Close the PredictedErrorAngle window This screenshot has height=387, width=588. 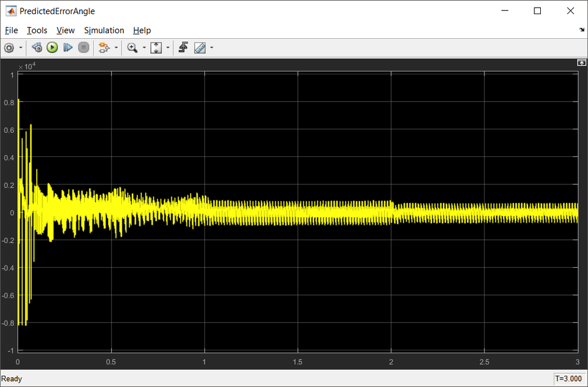tap(570, 11)
